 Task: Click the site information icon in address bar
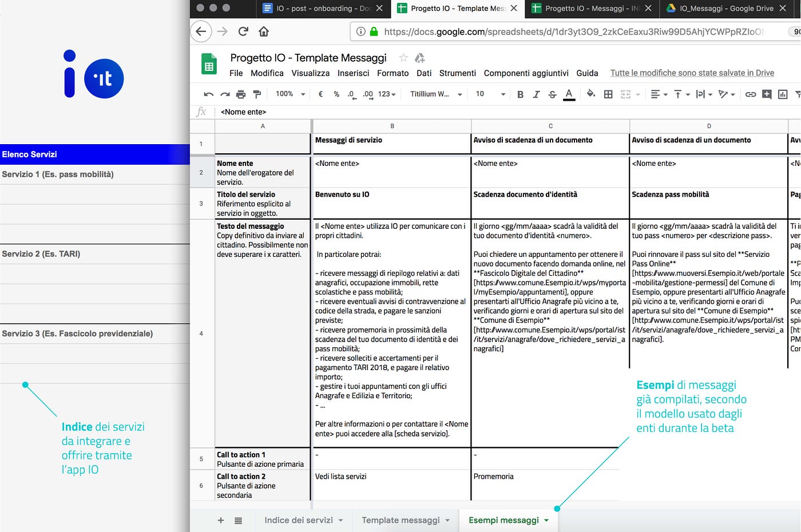[361, 31]
